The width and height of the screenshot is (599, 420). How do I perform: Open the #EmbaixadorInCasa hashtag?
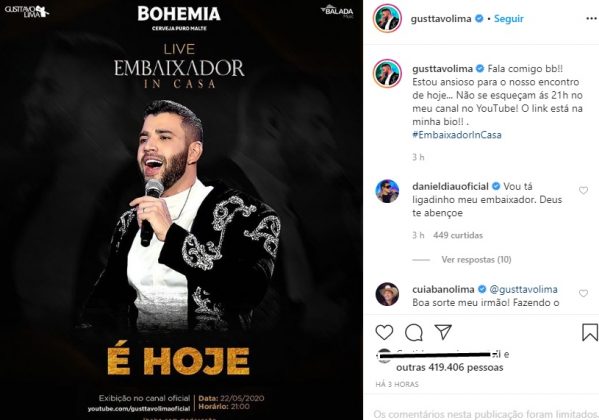pyautogui.click(x=457, y=135)
